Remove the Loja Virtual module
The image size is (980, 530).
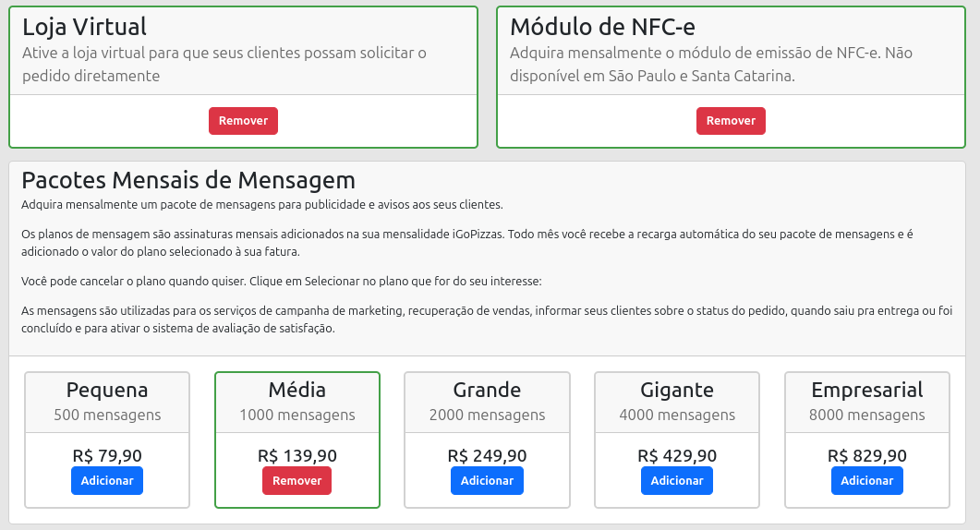243,121
